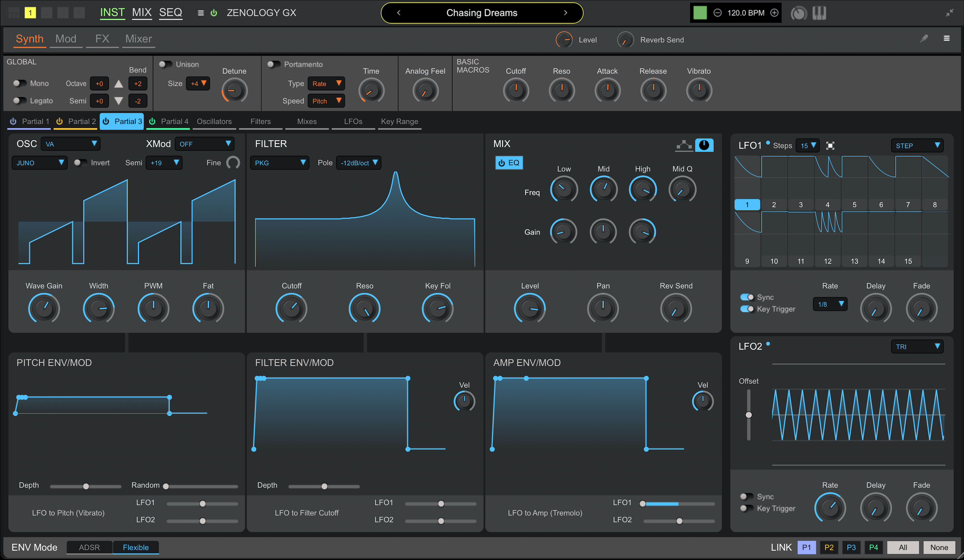Enable the Unison switch
964x560 pixels.
tap(165, 64)
